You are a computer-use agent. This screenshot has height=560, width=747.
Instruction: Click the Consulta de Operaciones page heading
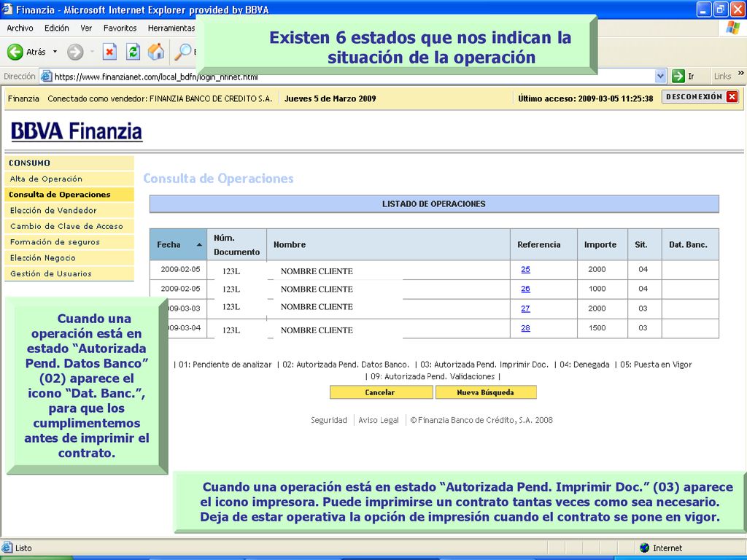[219, 179]
